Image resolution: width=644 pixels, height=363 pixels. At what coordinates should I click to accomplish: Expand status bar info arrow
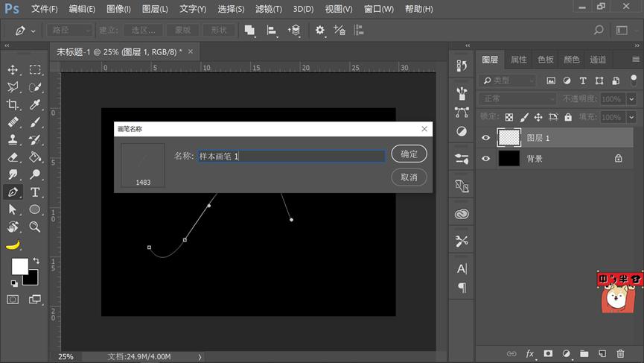tap(200, 357)
